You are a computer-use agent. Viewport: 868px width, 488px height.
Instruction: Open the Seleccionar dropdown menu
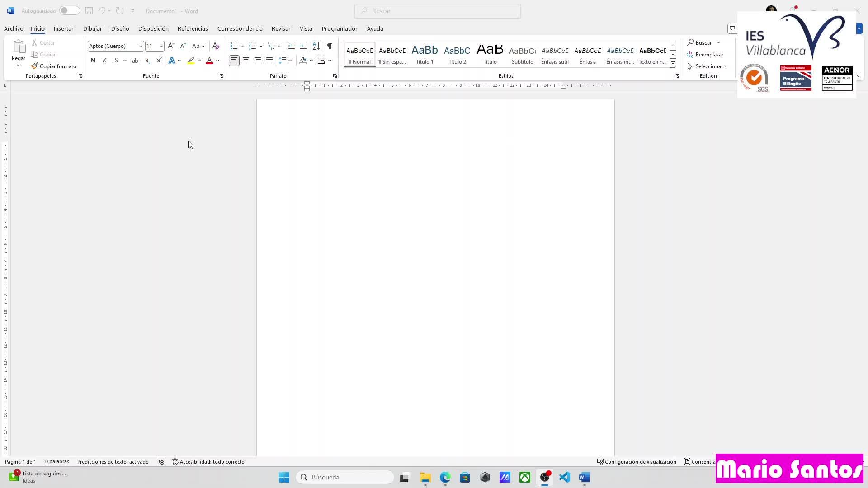click(x=708, y=66)
